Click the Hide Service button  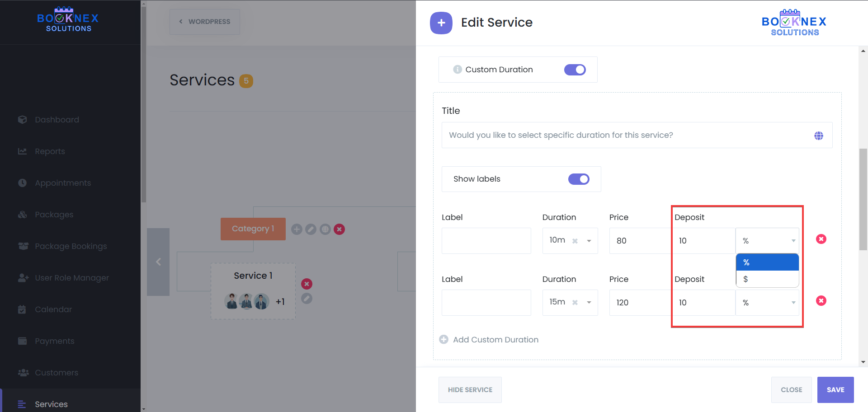(x=470, y=390)
